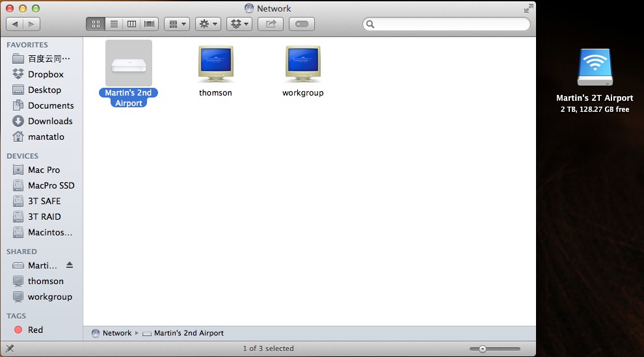This screenshot has width=644, height=357.
Task: Select thomson in the Shared sidebar
Action: (x=42, y=281)
